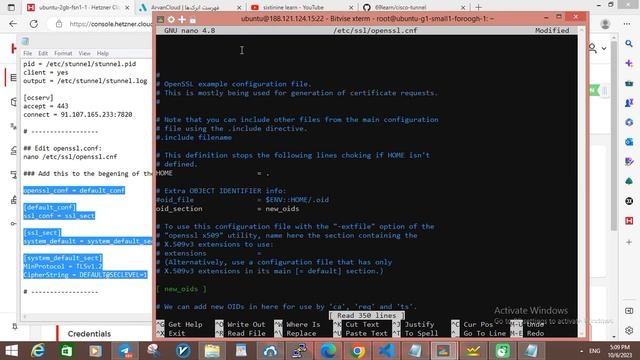Image resolution: width=640 pixels, height=360 pixels.
Task: Open Edge sidebar Copilot sparkle icon
Action: click(x=629, y=63)
